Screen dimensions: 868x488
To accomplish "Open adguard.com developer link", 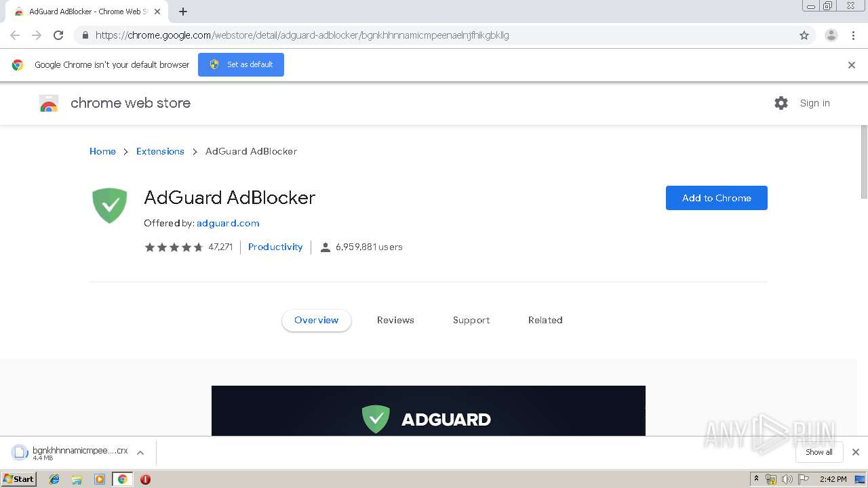I will click(228, 223).
